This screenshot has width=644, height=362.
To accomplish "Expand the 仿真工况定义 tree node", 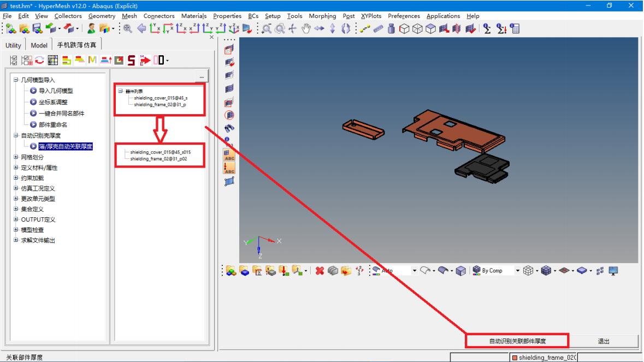I will click(x=16, y=188).
